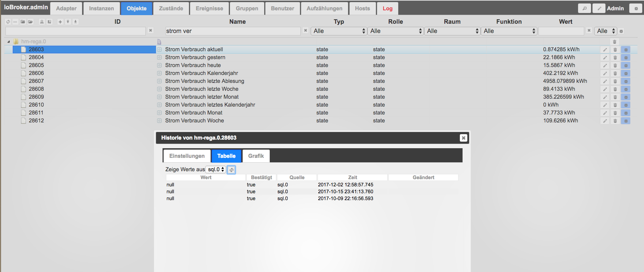
Task: Clear the ID filter with its X button
Action: point(151,31)
